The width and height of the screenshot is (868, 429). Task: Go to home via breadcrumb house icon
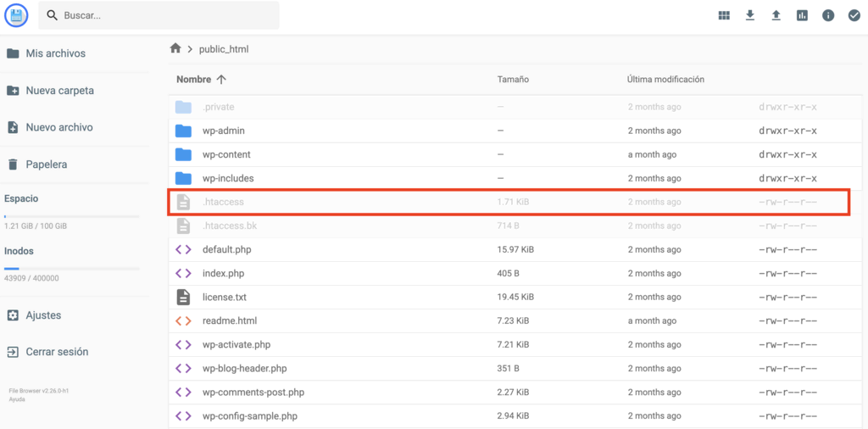point(175,49)
